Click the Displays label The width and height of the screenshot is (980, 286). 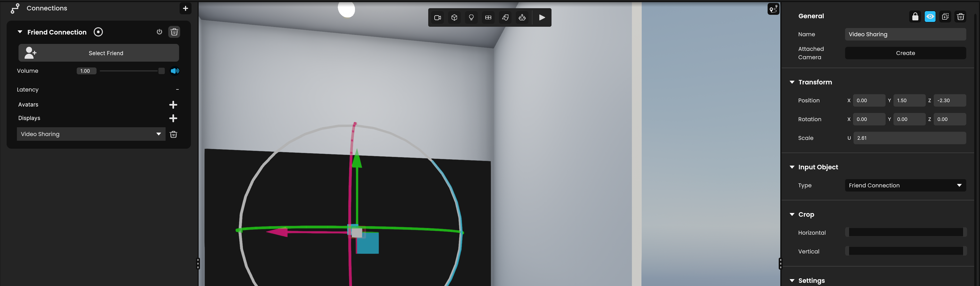29,118
